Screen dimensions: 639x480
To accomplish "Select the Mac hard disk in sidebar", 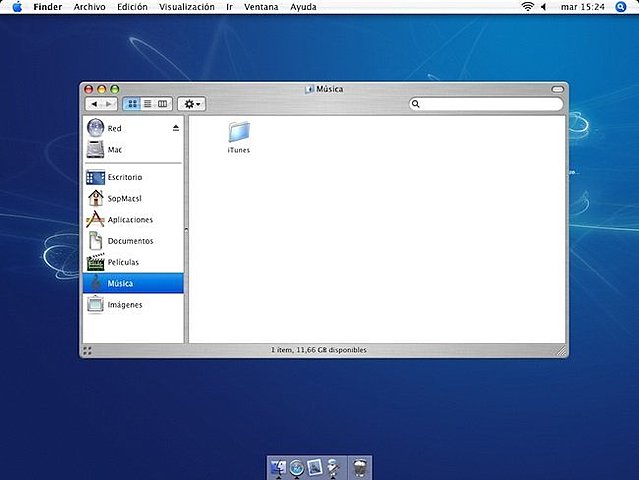I will click(x=133, y=150).
